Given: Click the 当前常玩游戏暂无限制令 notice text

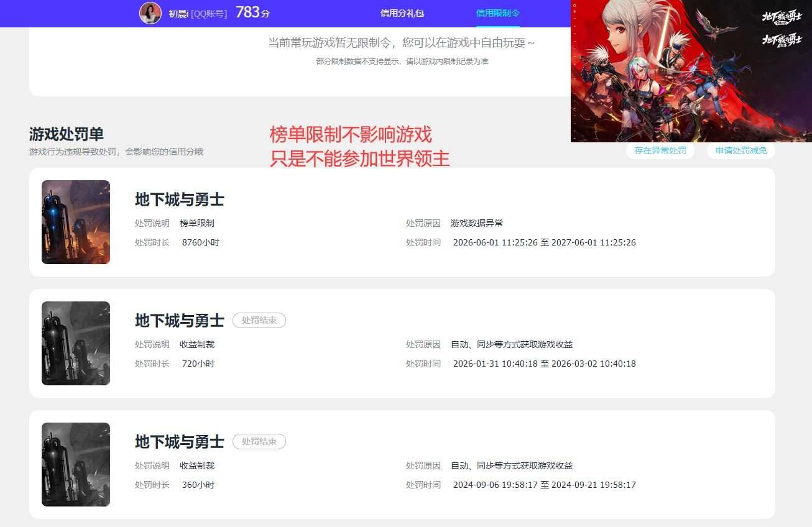Looking at the screenshot, I should [x=401, y=43].
